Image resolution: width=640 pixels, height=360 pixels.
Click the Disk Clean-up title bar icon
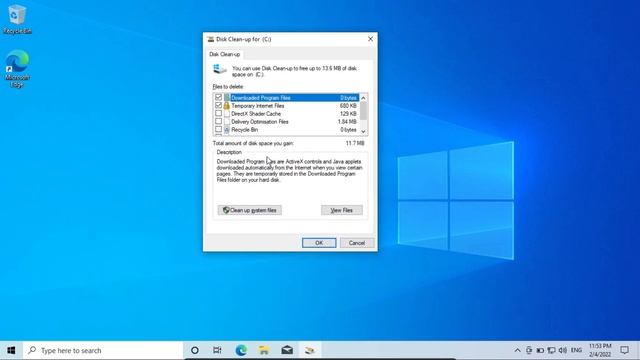pos(211,39)
